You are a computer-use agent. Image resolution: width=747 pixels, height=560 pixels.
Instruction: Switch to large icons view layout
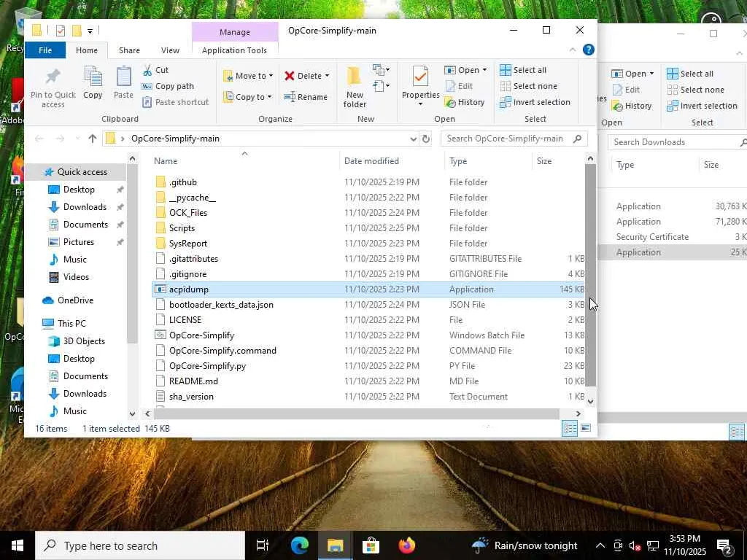586,428
